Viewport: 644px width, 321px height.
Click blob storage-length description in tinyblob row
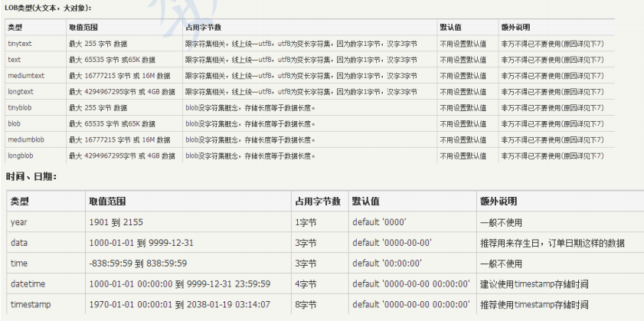tap(250, 108)
